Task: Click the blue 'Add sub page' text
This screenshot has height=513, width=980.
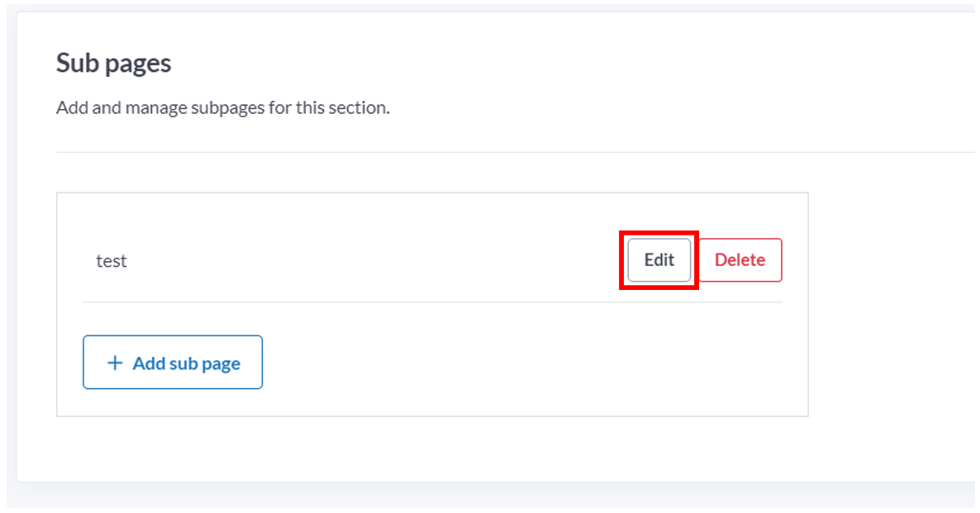Action: 186,363
